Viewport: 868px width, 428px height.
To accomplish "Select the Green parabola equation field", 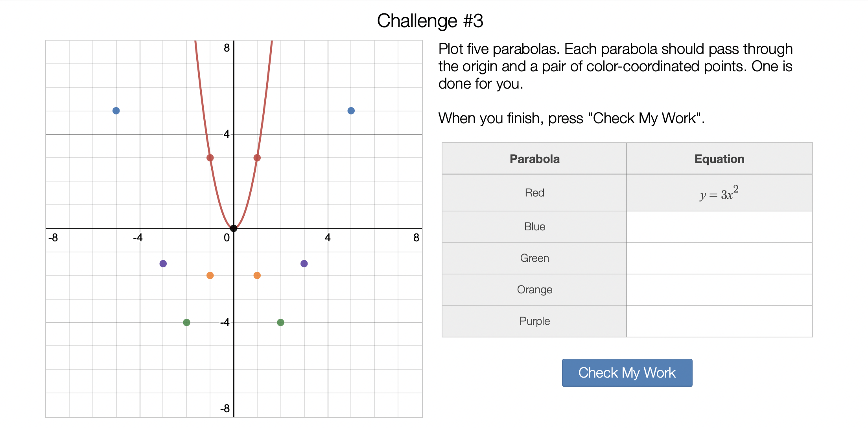I will (719, 258).
